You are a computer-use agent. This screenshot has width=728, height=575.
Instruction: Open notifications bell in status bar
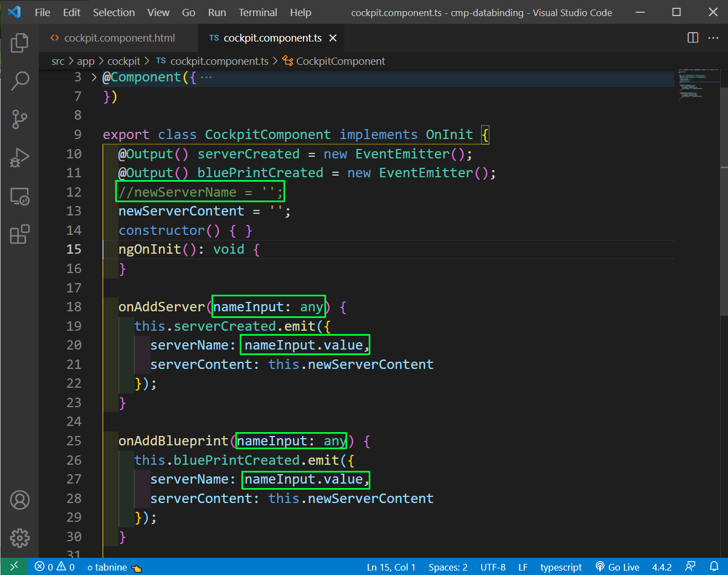tap(714, 567)
